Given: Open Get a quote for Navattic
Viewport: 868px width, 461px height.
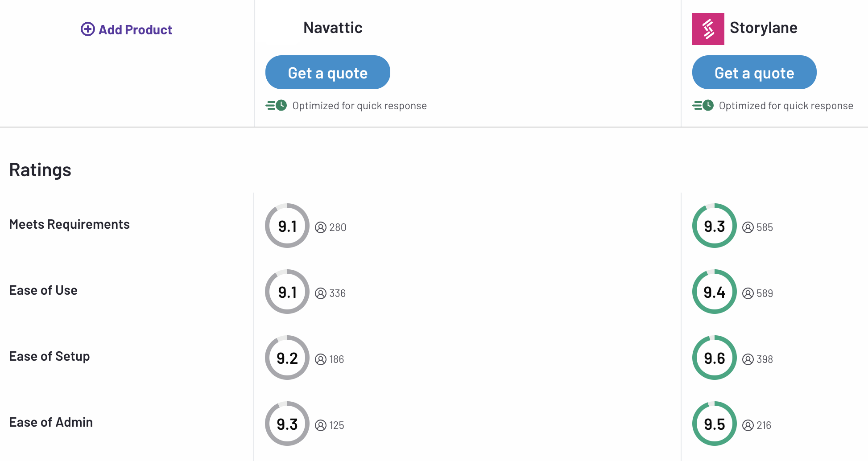Looking at the screenshot, I should [327, 72].
